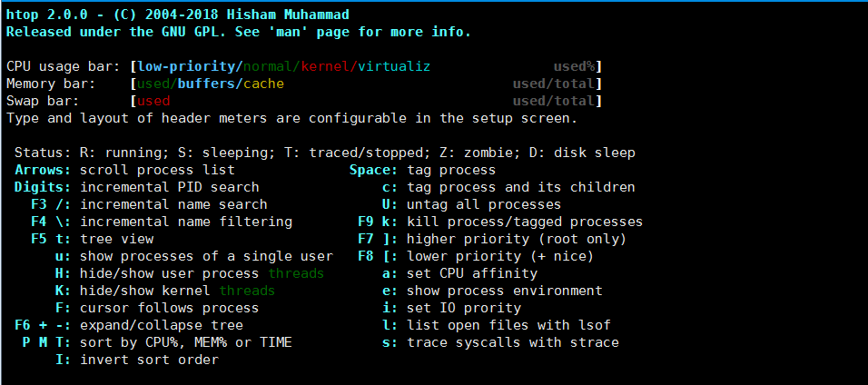Click the yellow 'cache' memory label
Screen dimensions: 868x385
click(263, 84)
